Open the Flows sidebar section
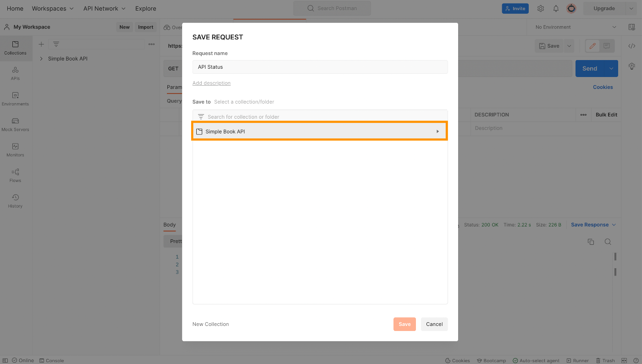The image size is (642, 364). (x=15, y=176)
